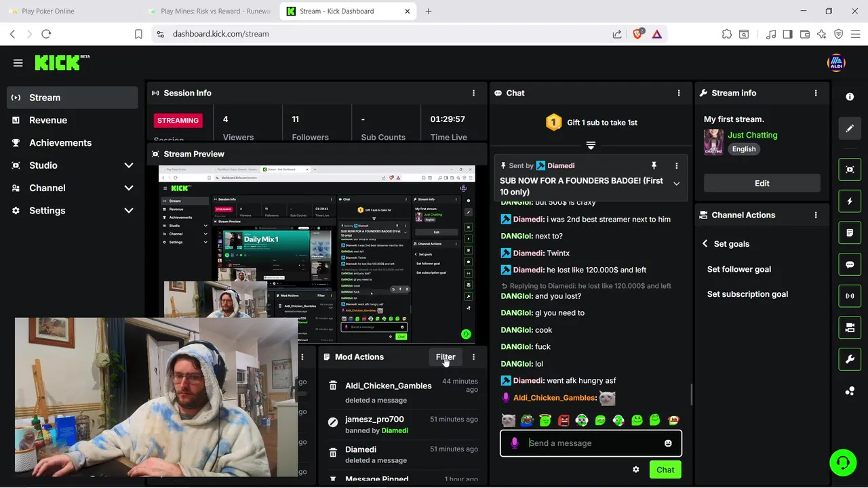Viewport: 868px width, 488px height.
Task: Bookmark this page icon
Action: pos(138,34)
